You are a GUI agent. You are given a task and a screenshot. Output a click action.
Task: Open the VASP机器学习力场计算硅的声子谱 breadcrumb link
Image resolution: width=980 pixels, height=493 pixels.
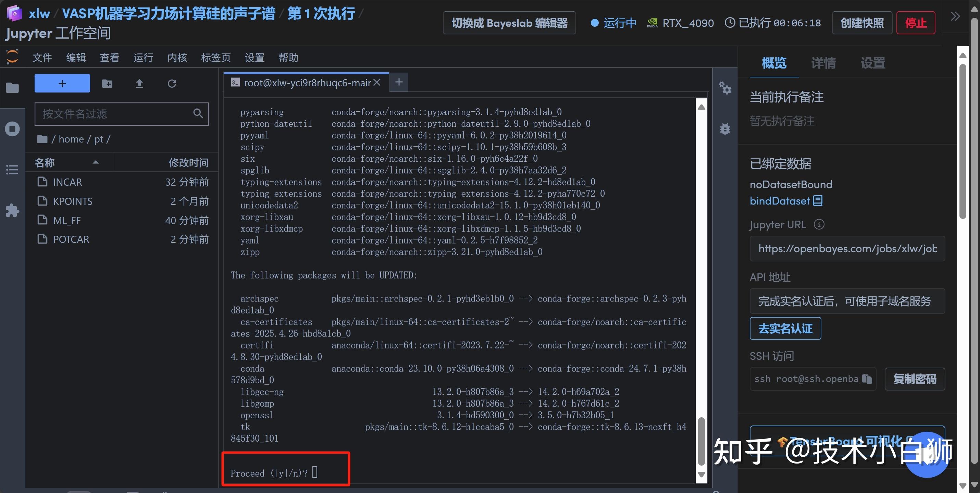click(169, 14)
